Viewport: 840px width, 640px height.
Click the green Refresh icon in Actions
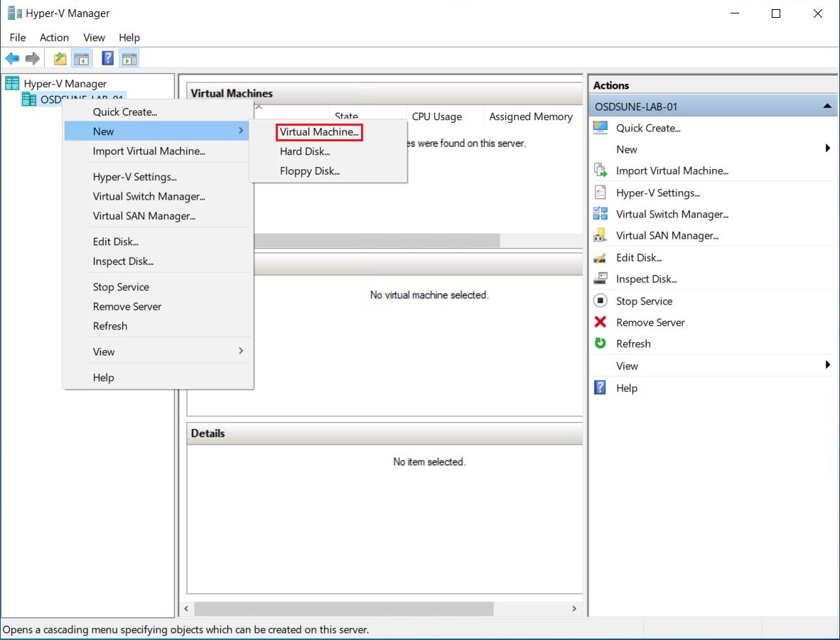(601, 344)
